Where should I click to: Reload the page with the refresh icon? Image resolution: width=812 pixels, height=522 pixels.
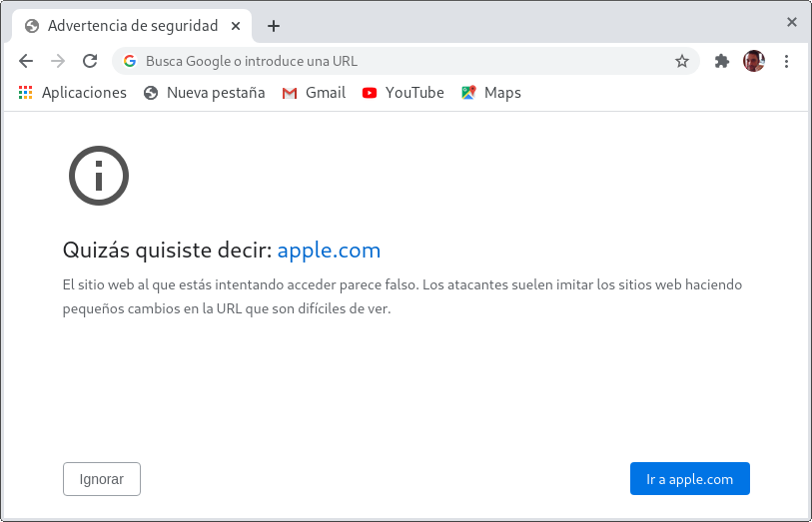click(x=90, y=61)
